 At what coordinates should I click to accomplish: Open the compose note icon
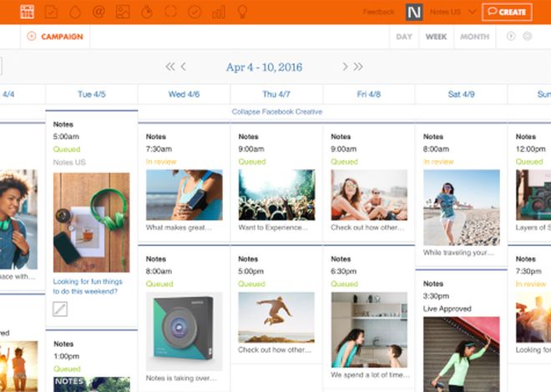click(x=51, y=12)
